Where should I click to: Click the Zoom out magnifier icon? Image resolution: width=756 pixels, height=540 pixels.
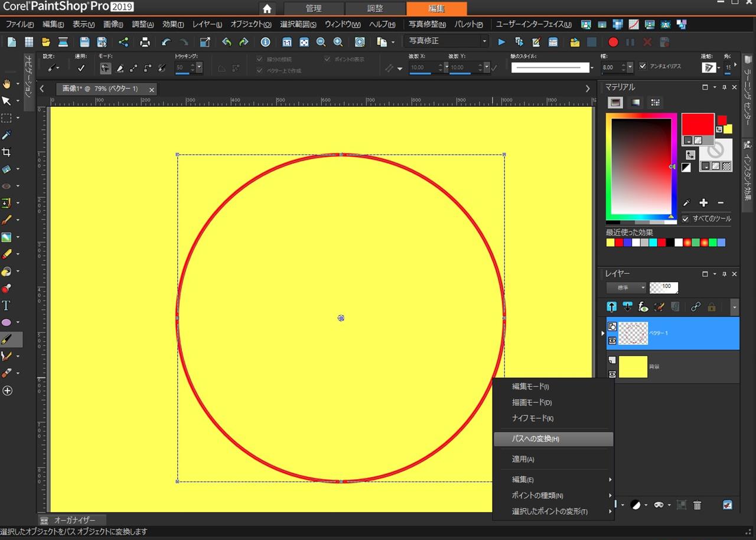(321, 42)
